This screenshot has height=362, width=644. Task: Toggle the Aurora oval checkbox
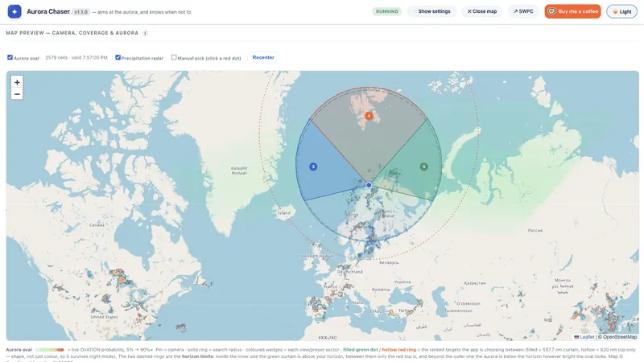[10, 57]
